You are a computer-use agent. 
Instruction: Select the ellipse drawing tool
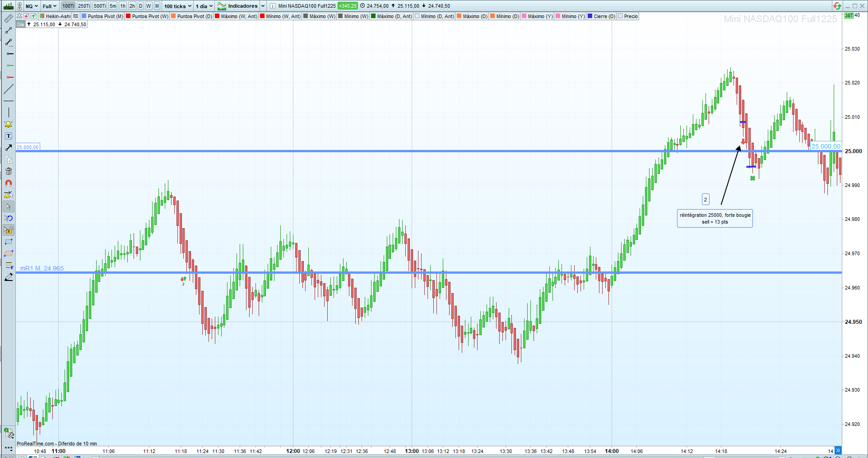click(9, 253)
